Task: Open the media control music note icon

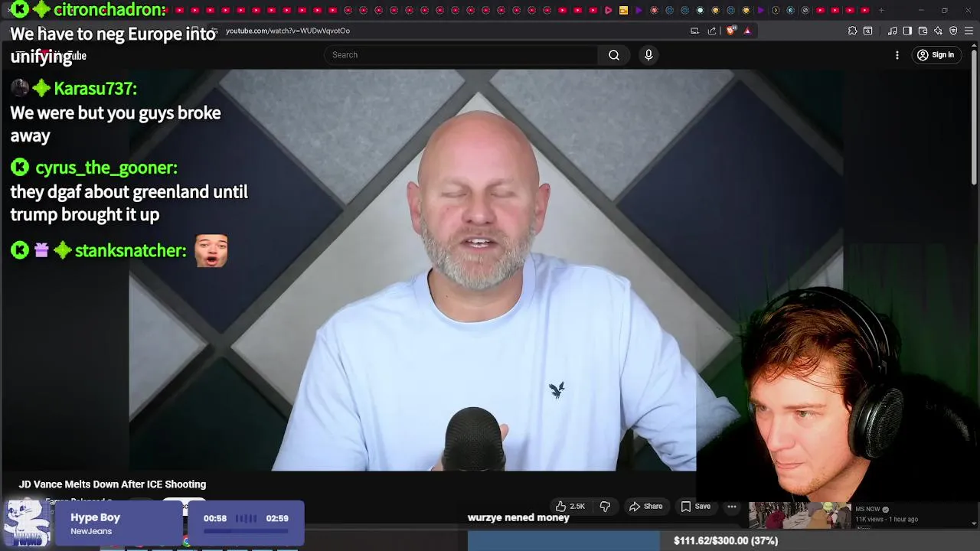Action: [893, 31]
